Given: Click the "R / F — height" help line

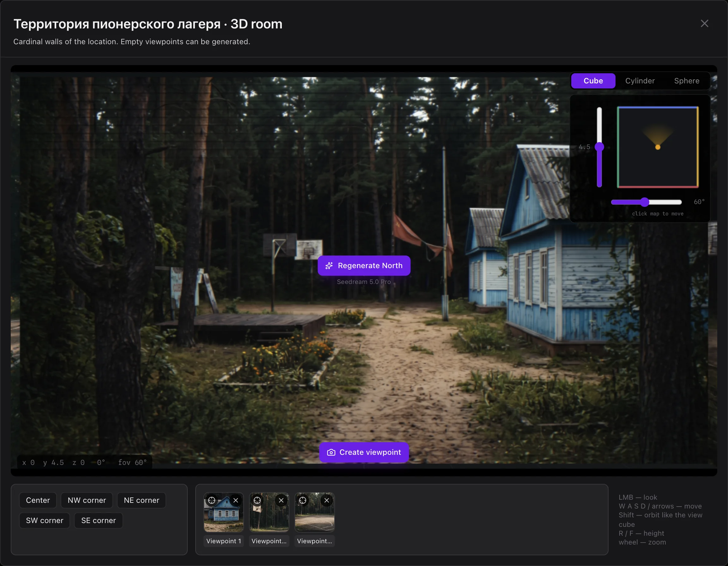Looking at the screenshot, I should click(641, 533).
